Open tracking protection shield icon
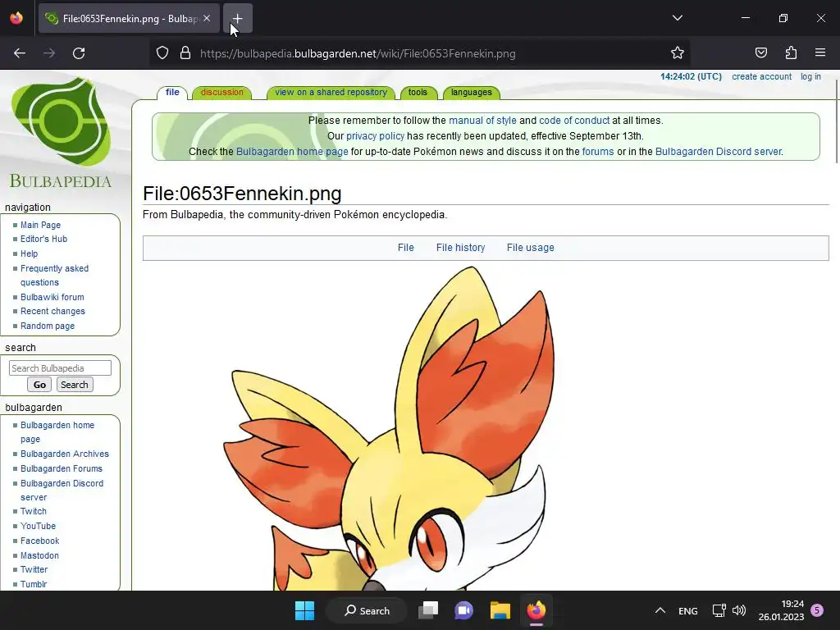The height and width of the screenshot is (630, 840). pos(162,53)
